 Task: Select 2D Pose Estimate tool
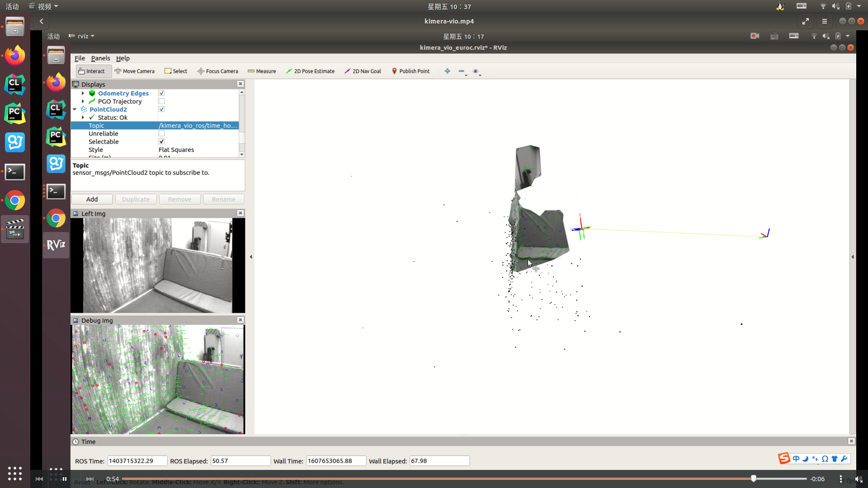pyautogui.click(x=310, y=71)
